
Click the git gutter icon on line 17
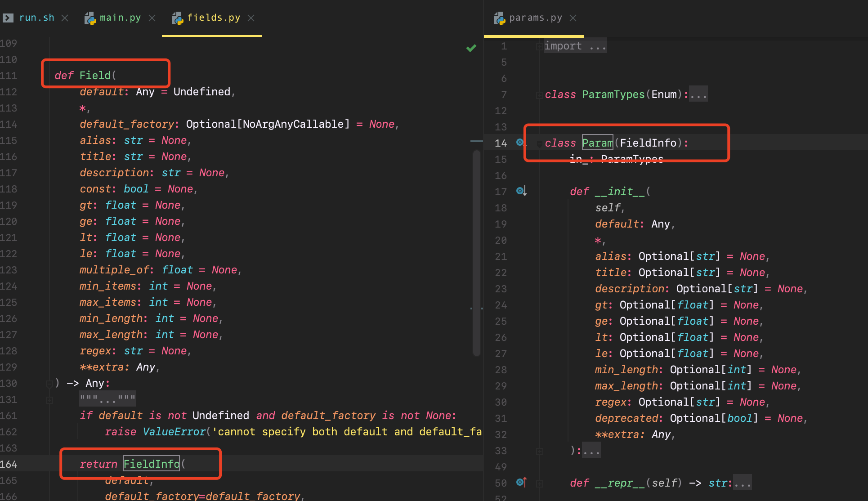point(521,191)
